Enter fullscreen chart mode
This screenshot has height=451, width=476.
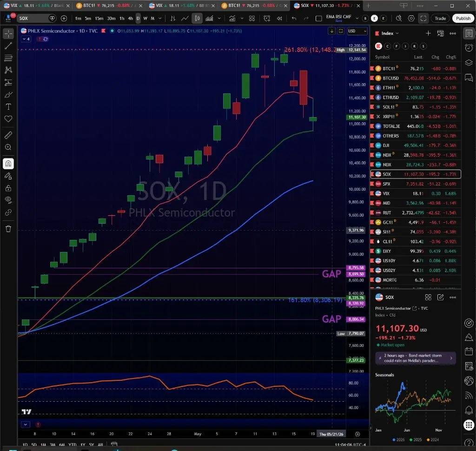coord(423,19)
